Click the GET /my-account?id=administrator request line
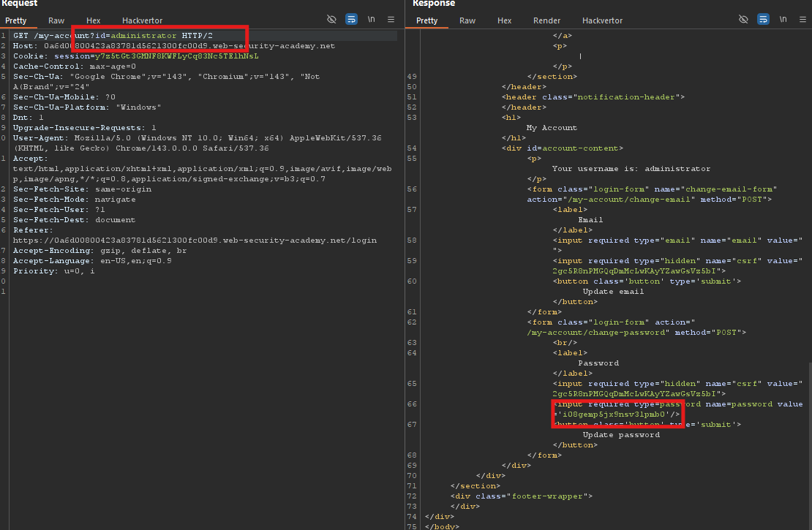This screenshot has height=530, width=812. 113,36
